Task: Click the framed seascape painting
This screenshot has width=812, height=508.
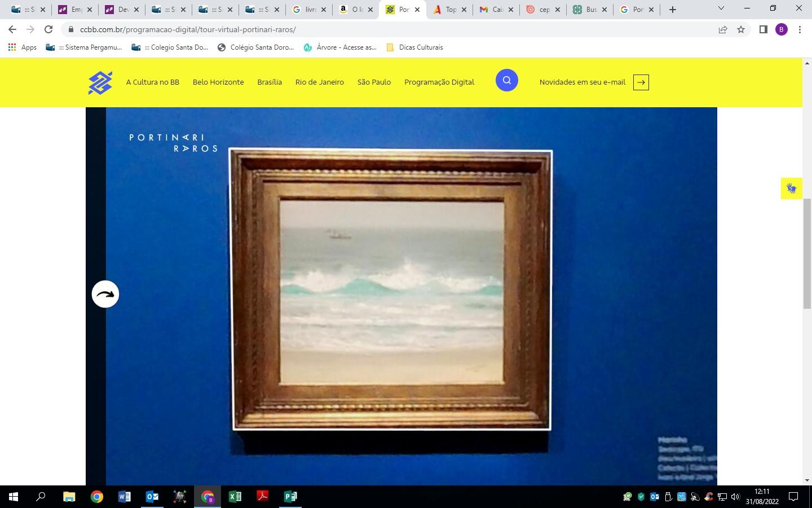Action: (391, 290)
